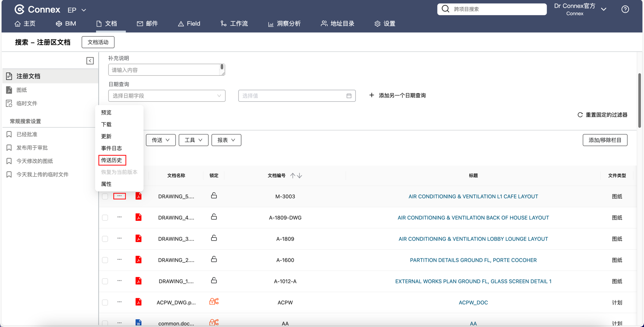644x327 pixels.
Task: Collapse the left sidebar panel
Action: tap(90, 61)
